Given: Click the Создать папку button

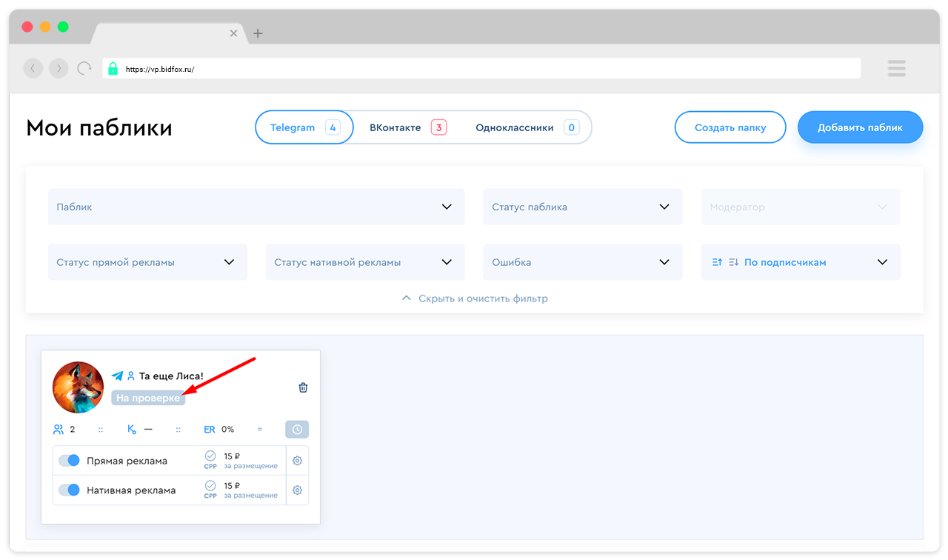Looking at the screenshot, I should point(730,127).
